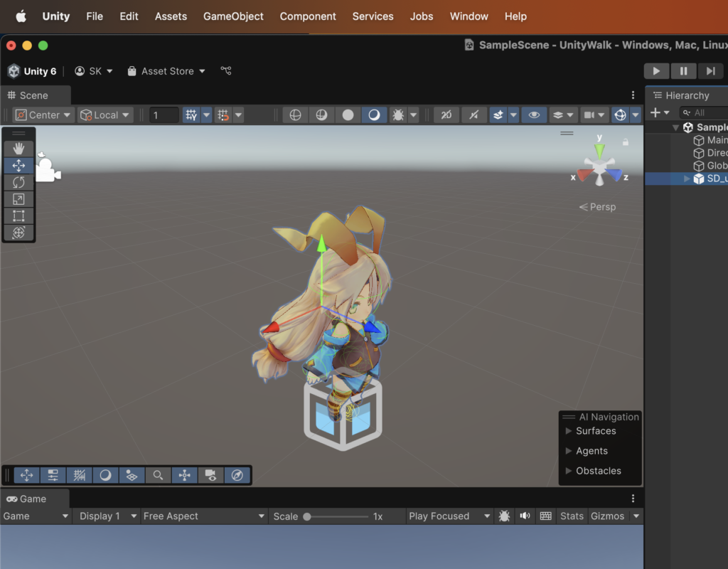Open the Apple menu
Image resolution: width=728 pixels, height=569 pixels.
(x=21, y=17)
